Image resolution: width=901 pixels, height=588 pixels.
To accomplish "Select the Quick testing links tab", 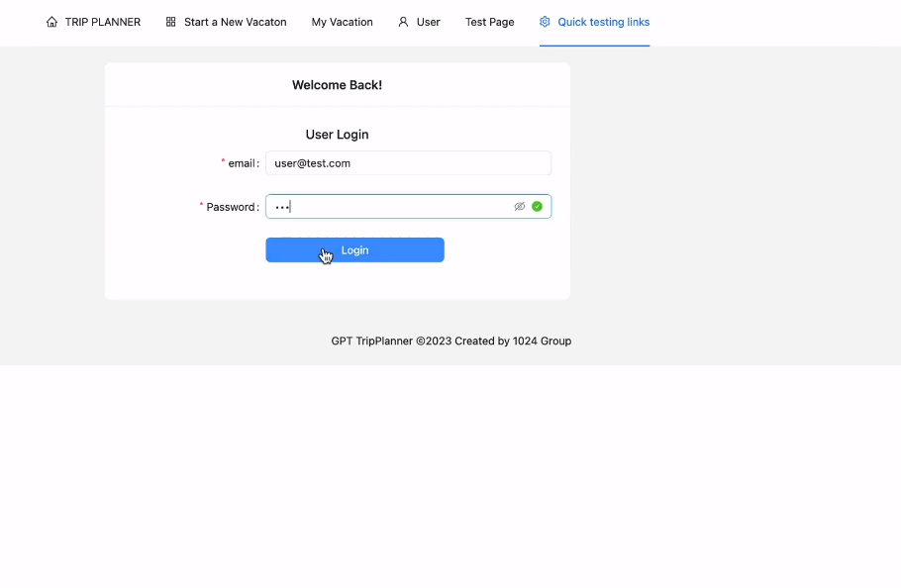I will pyautogui.click(x=603, y=22).
